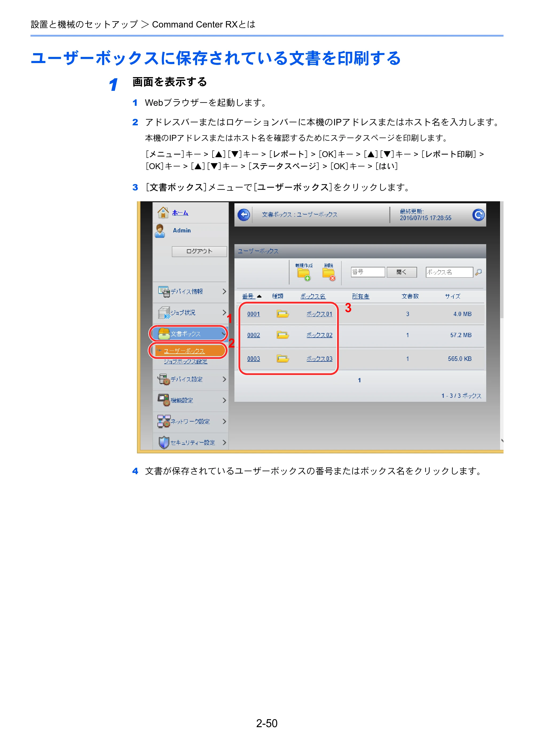The image size is (534, 756).
Task: Click the ネットワーク設定 network icon
Action: click(164, 421)
